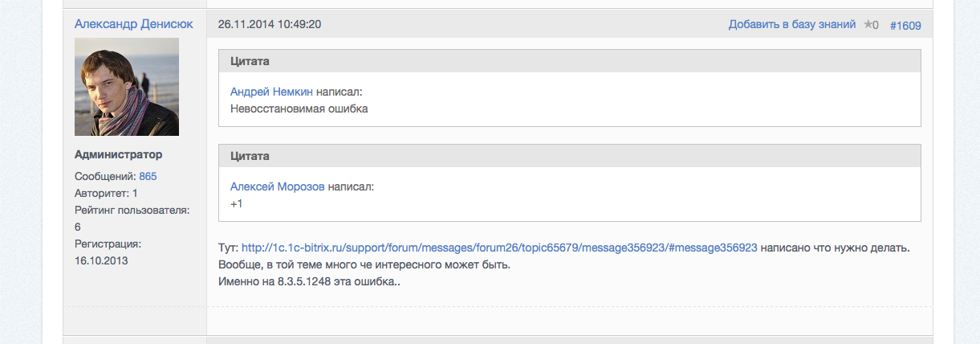Viewport: 980px width, 344px height.
Task: Click the 'Рейтинг пользователя' label
Action: coord(132,210)
